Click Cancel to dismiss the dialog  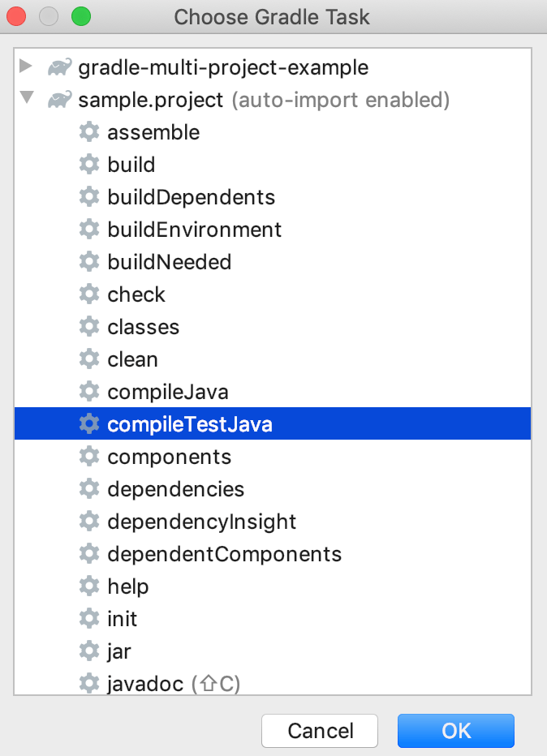[x=319, y=731]
